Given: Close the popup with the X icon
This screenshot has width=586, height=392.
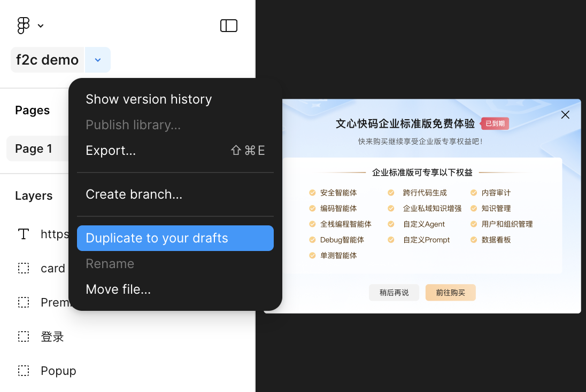Looking at the screenshot, I should click(565, 115).
